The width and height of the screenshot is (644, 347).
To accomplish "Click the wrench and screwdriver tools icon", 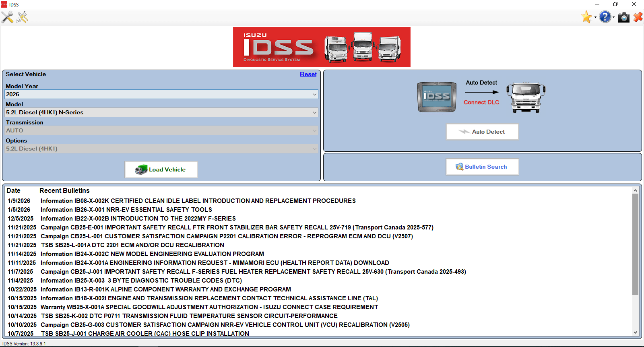I will [x=7, y=17].
